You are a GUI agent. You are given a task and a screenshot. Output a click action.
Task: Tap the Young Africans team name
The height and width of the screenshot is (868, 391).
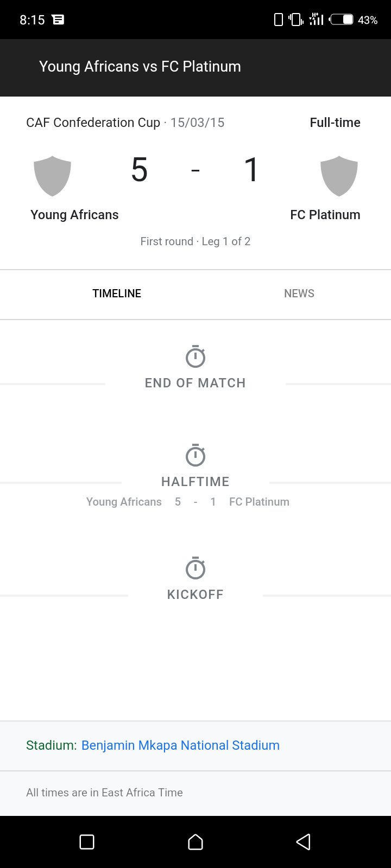(74, 215)
